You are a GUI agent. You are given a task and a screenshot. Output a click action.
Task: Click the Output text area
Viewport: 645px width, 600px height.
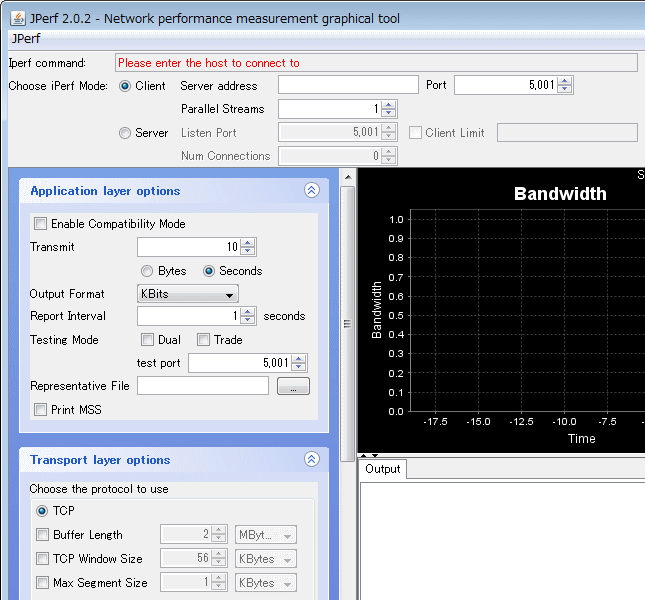point(502,541)
